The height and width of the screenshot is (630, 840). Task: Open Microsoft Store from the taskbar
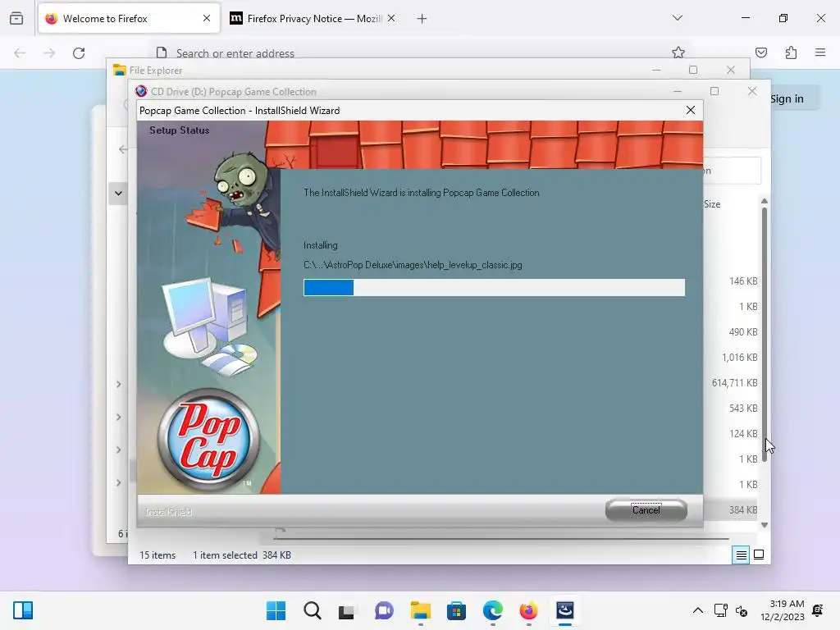click(x=456, y=610)
